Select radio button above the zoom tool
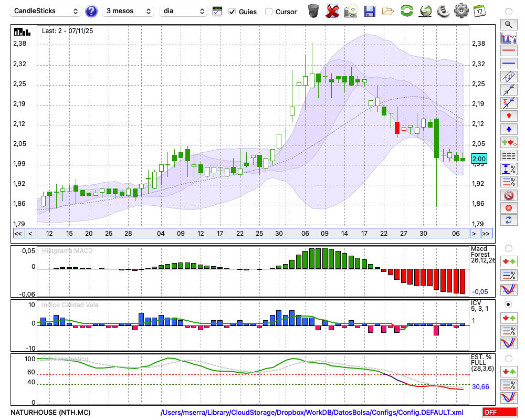525x420 pixels. tap(509, 12)
